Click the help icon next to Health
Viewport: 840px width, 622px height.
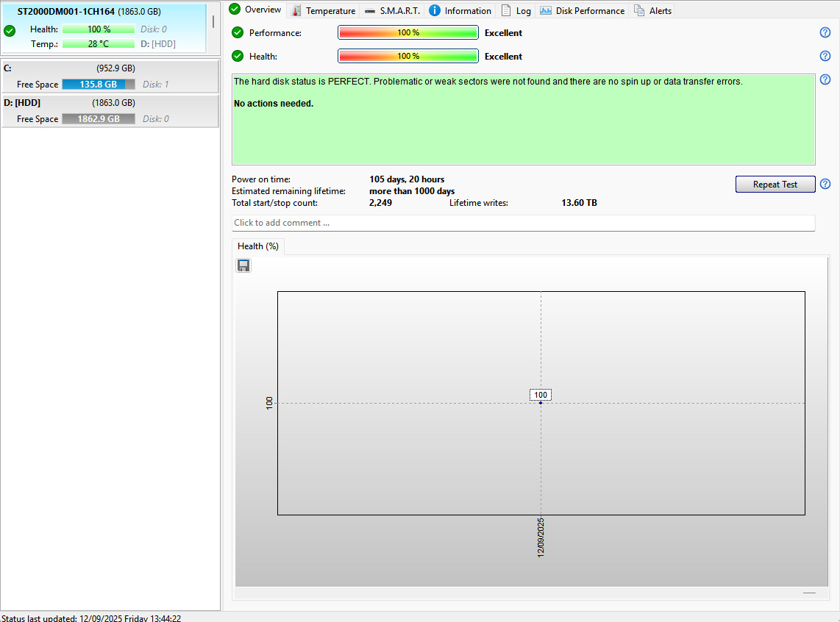coord(825,56)
